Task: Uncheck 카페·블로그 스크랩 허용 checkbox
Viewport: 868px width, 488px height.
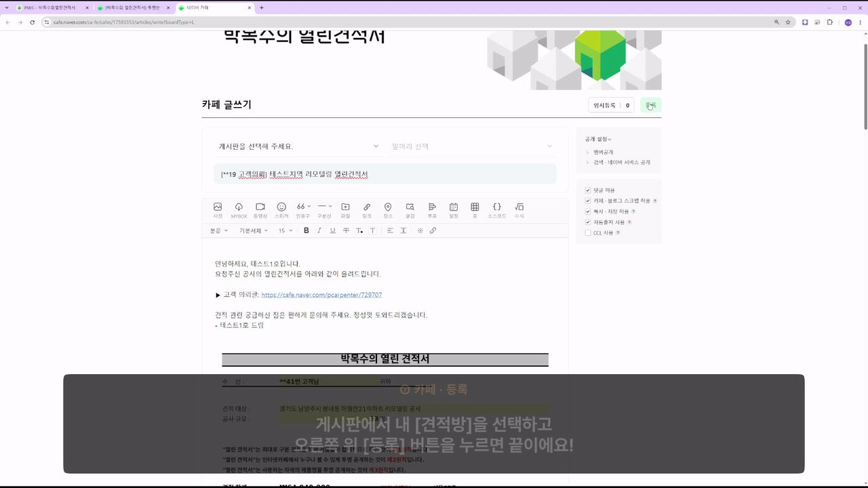Action: pos(588,201)
